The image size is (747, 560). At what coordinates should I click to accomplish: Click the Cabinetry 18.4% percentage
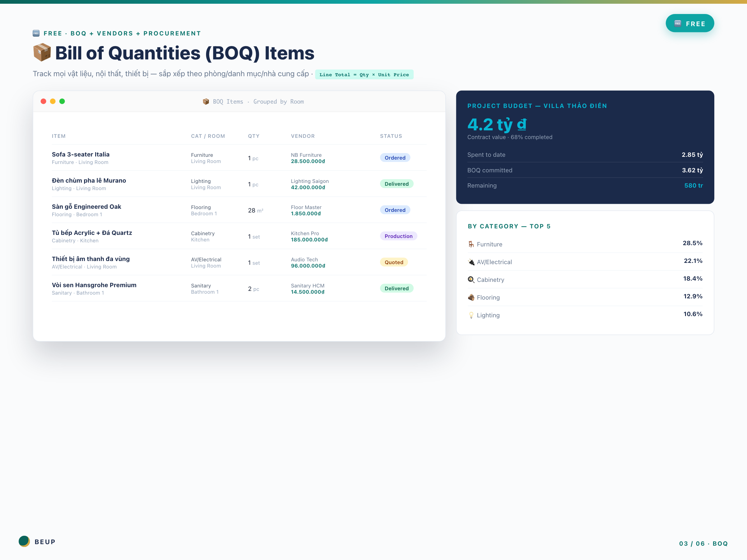693,278
